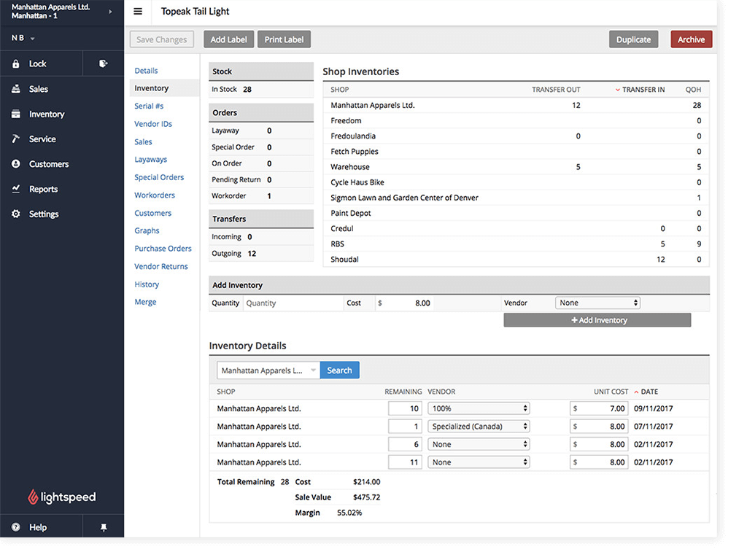Click the Quantity input field

(x=292, y=303)
